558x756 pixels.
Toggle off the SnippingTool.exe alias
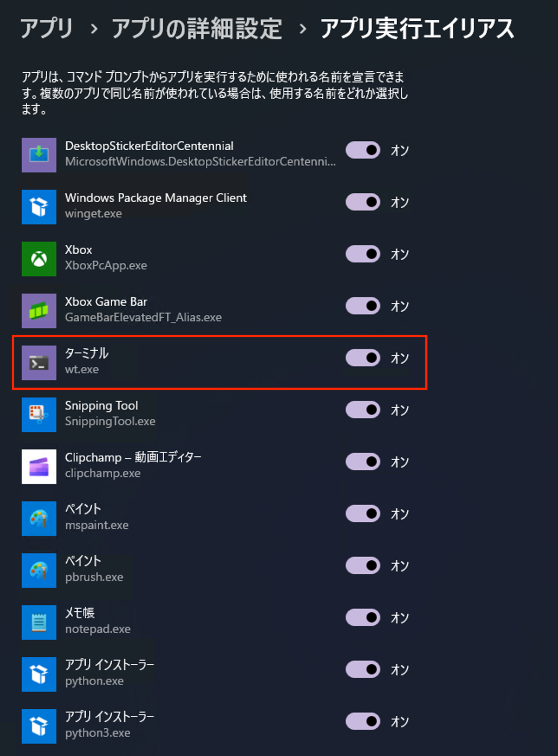coord(363,410)
